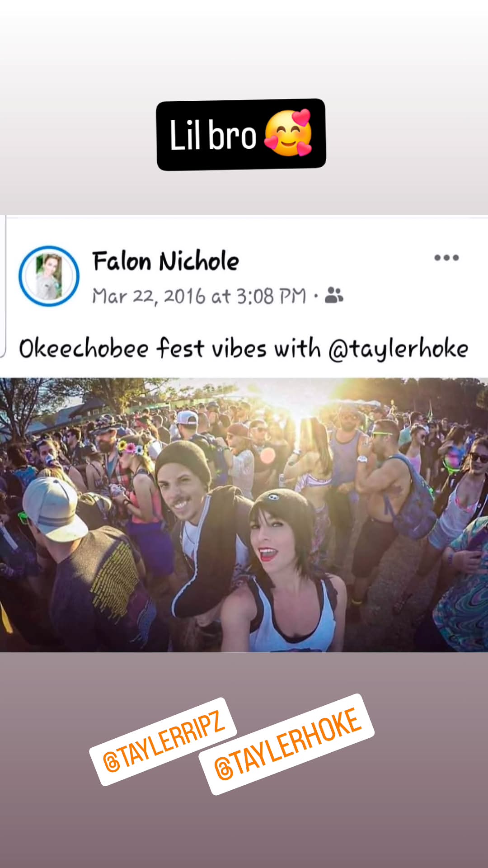488x868 pixels.
Task: Tap the Lil bro text sticker
Action: point(241,135)
